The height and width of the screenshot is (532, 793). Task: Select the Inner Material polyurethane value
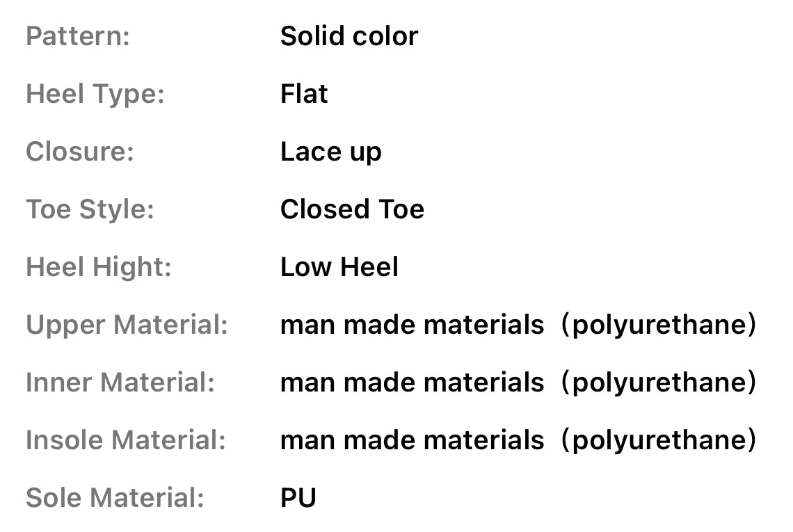(x=659, y=382)
